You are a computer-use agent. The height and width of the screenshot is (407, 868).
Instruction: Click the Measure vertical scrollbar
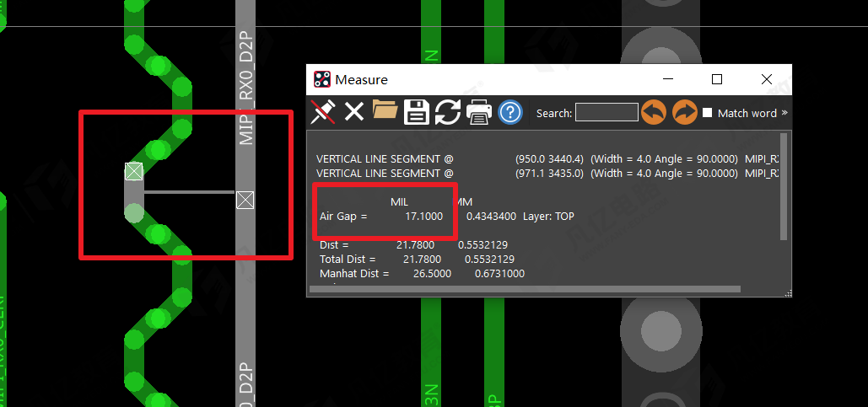tap(784, 186)
